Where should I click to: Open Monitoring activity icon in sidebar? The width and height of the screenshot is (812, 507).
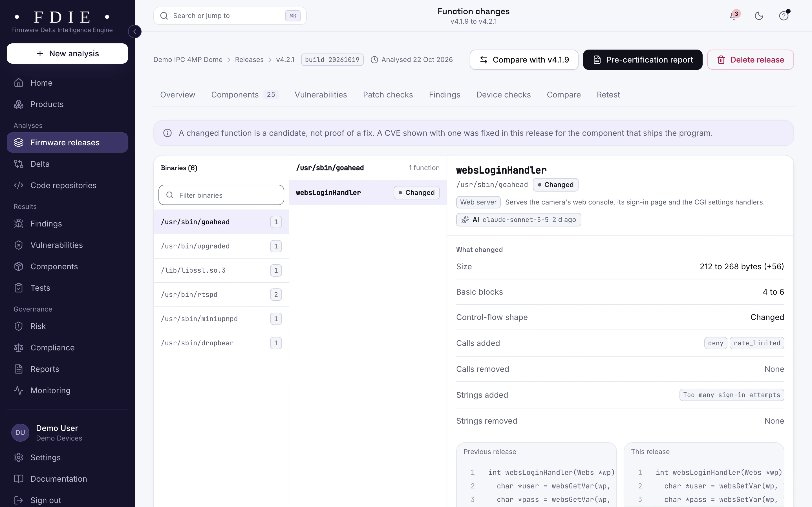point(19,390)
